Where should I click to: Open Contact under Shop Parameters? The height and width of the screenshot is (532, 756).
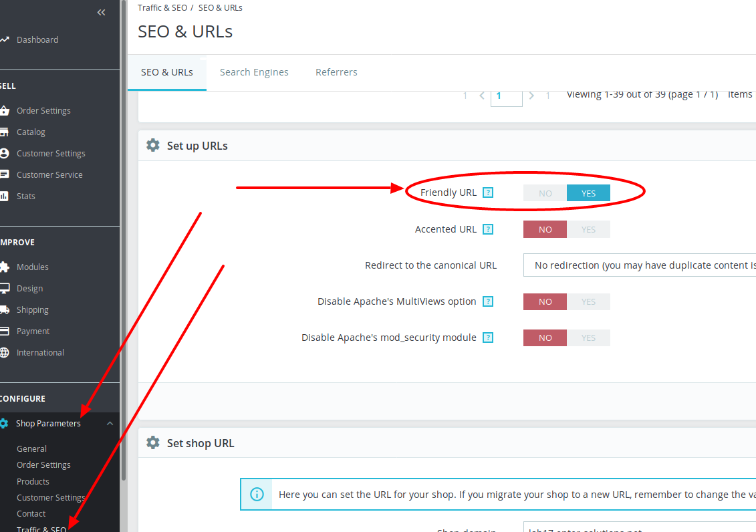tap(31, 514)
